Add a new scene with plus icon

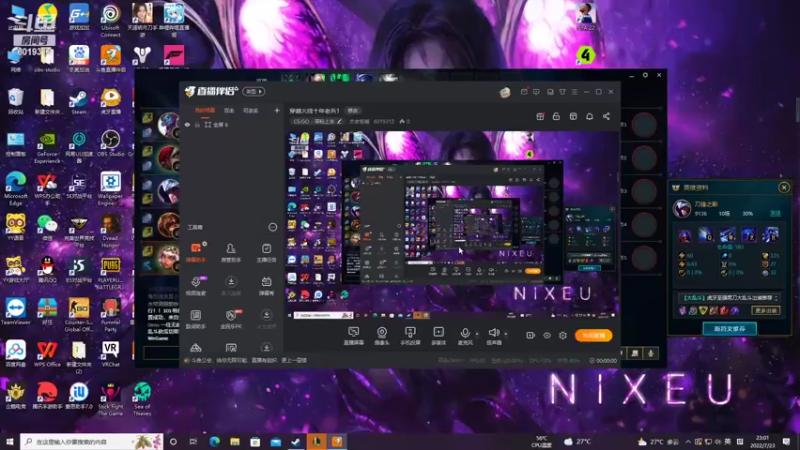(x=277, y=110)
